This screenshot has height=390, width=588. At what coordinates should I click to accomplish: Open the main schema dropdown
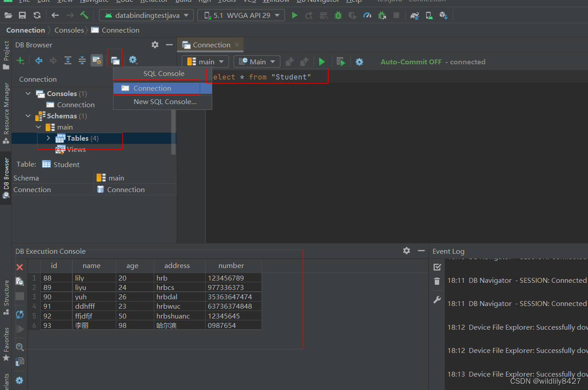point(206,62)
